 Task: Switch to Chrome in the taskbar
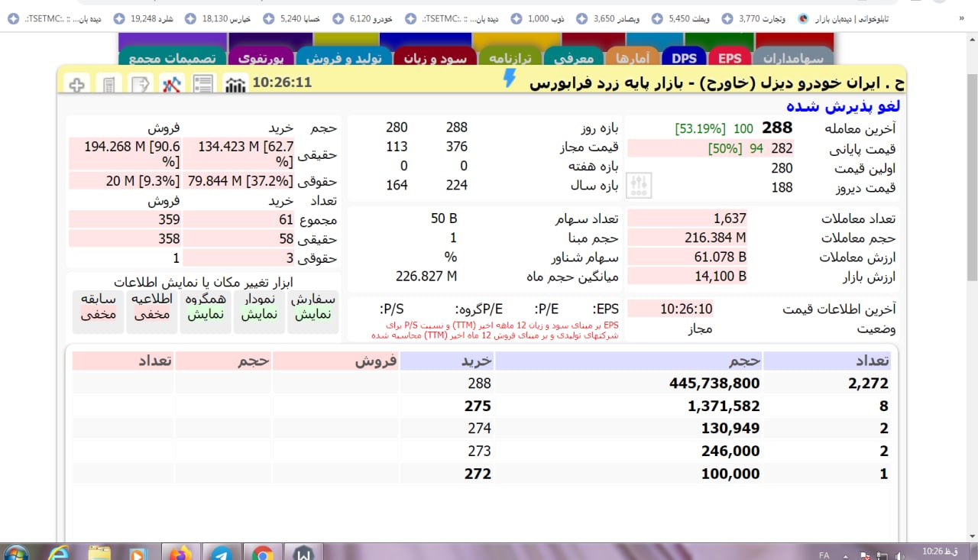[x=263, y=552]
